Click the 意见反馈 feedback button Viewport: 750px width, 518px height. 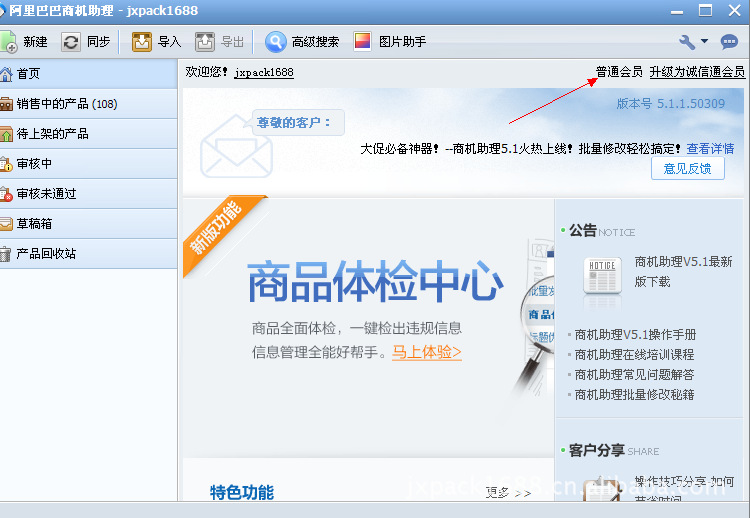coord(687,168)
